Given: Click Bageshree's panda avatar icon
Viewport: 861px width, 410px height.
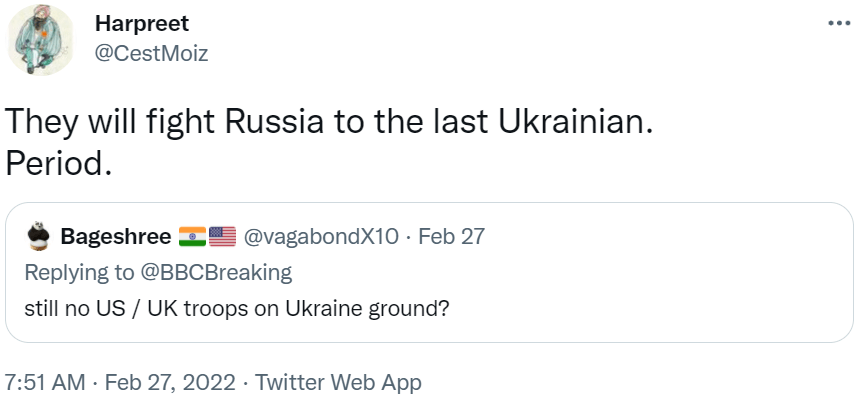Looking at the screenshot, I should (38, 237).
